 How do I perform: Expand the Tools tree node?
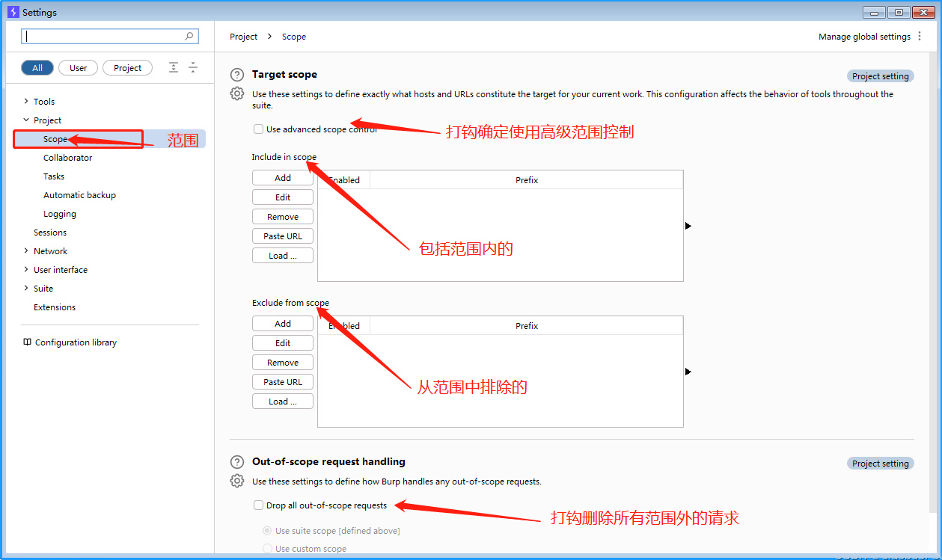pyautogui.click(x=26, y=102)
